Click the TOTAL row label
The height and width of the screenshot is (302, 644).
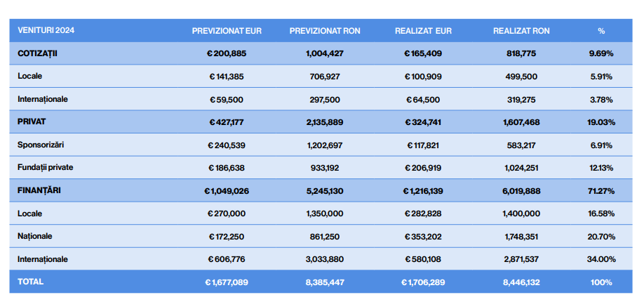[31, 282]
